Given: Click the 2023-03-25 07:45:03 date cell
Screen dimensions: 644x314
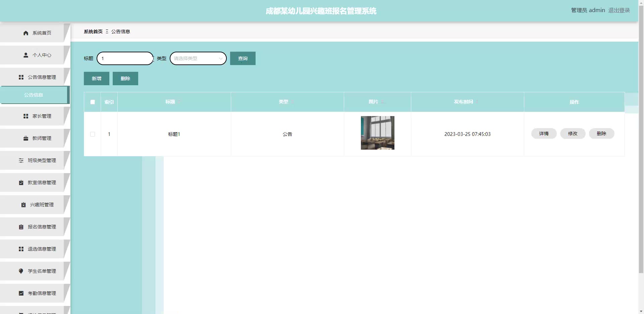Looking at the screenshot, I should tap(468, 134).
